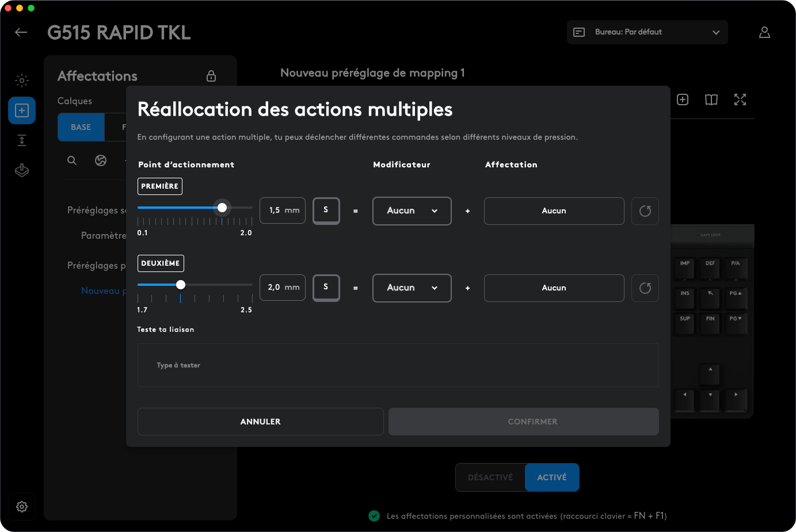Keep assignments enabled by clicking ACTIVÉ
Screen dimensions: 796x532
tap(551, 477)
